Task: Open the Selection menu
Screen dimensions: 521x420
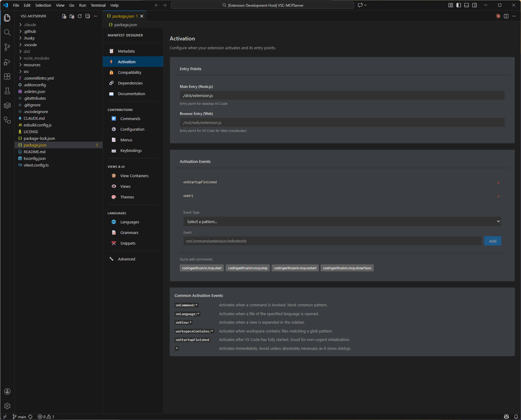Action: [43, 5]
